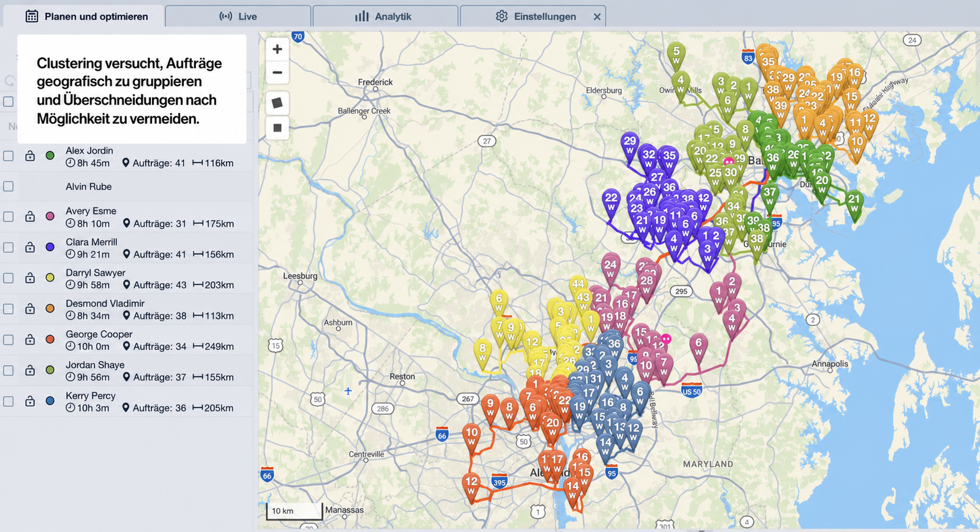Click George Cooper's 10h 0m duration

click(x=88, y=346)
